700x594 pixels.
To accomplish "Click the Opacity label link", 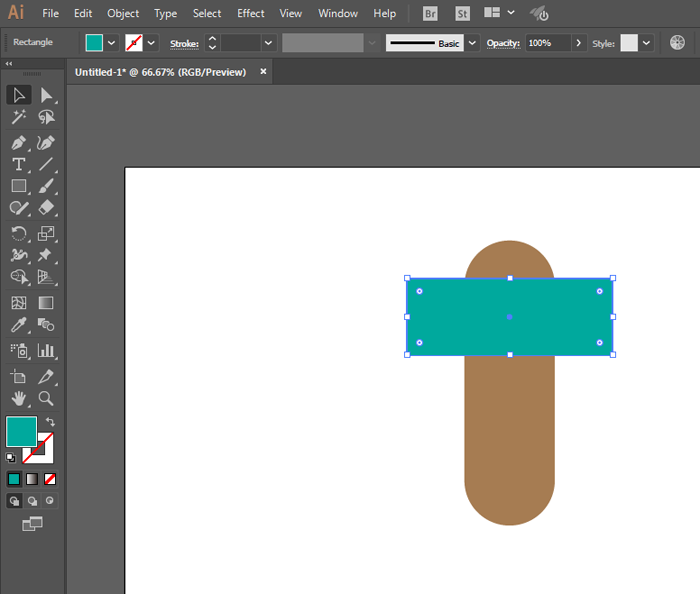I will [x=503, y=44].
